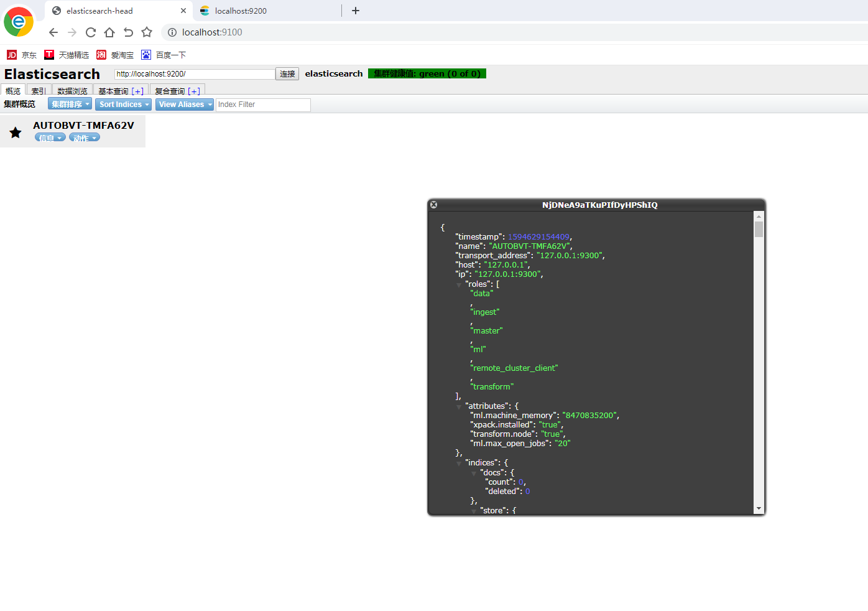This screenshot has height=611, width=868.
Task: Open the 基本查询 basic query tab
Action: (121, 91)
